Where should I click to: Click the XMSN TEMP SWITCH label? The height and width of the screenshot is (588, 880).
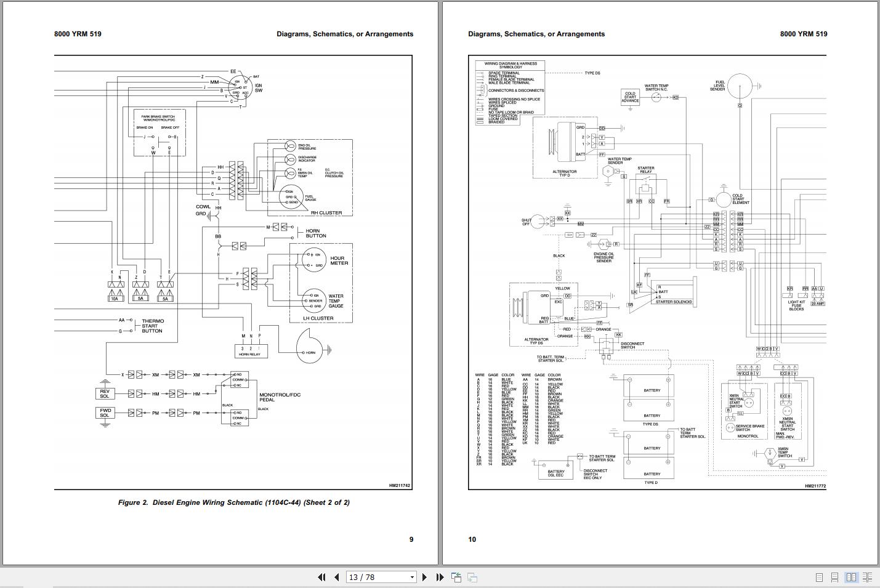tap(785, 452)
